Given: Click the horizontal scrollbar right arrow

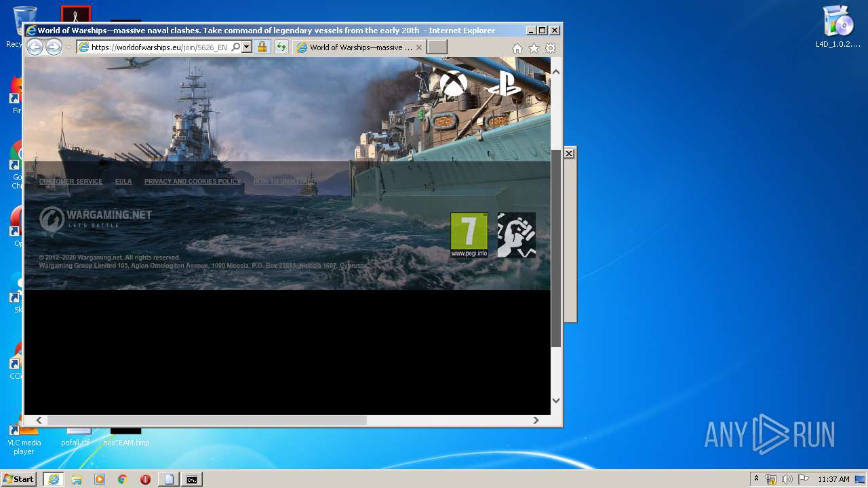Looking at the screenshot, I should [x=536, y=420].
